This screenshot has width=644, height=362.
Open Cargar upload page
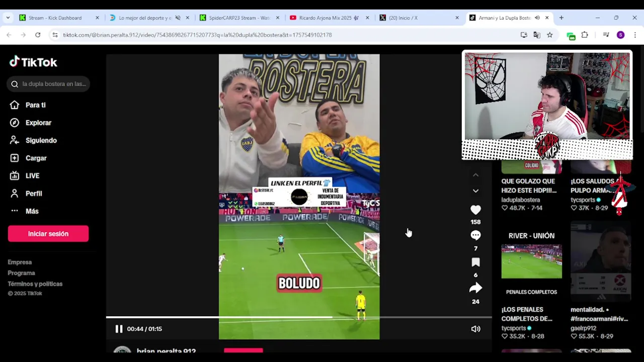[x=36, y=158]
